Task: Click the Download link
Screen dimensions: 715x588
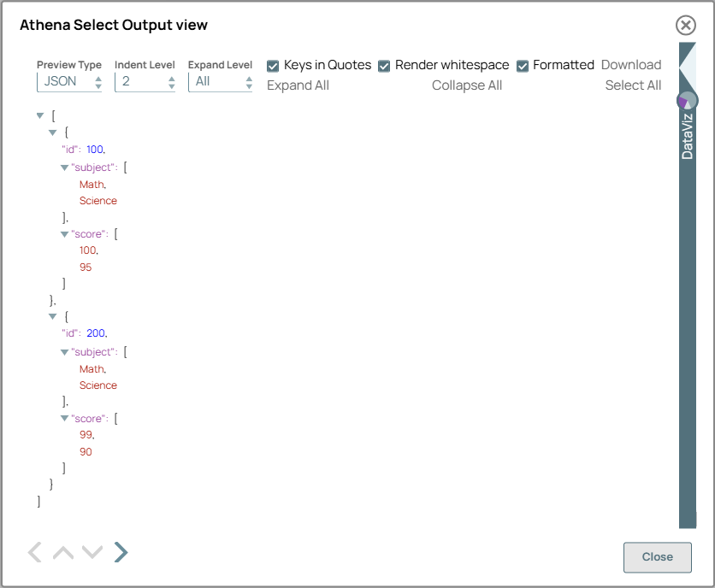Action: click(x=631, y=64)
